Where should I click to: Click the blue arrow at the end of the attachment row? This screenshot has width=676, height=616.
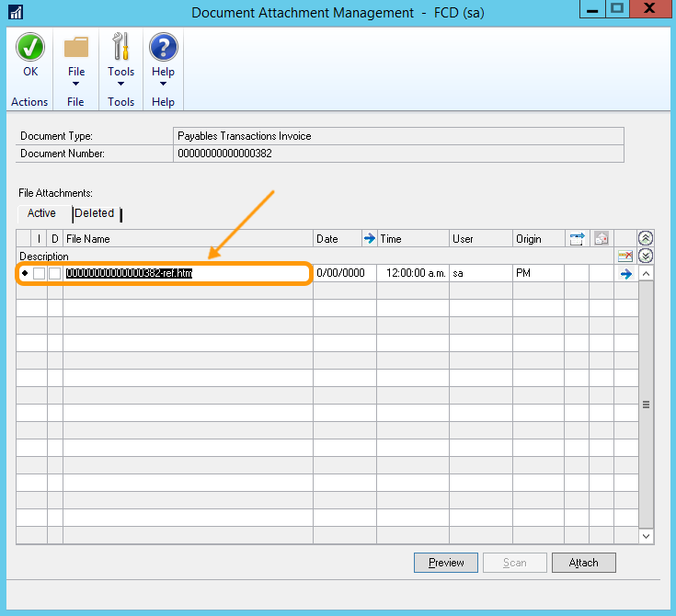626,274
